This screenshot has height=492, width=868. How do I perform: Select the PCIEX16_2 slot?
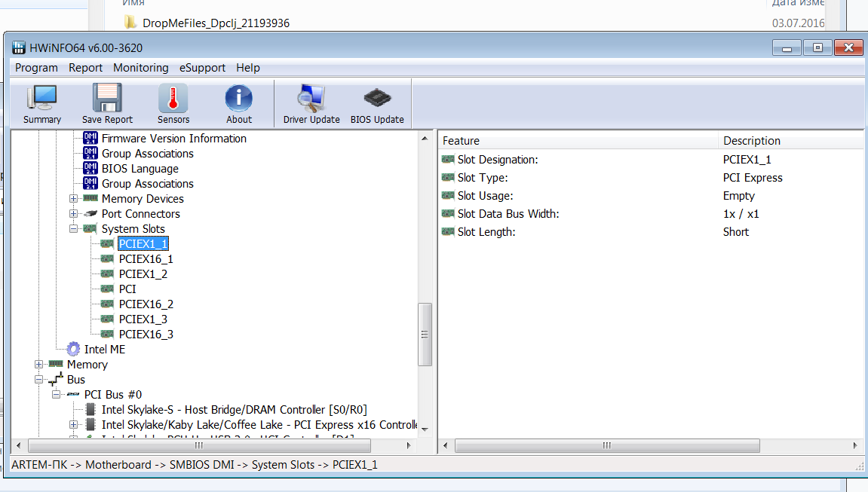(146, 304)
